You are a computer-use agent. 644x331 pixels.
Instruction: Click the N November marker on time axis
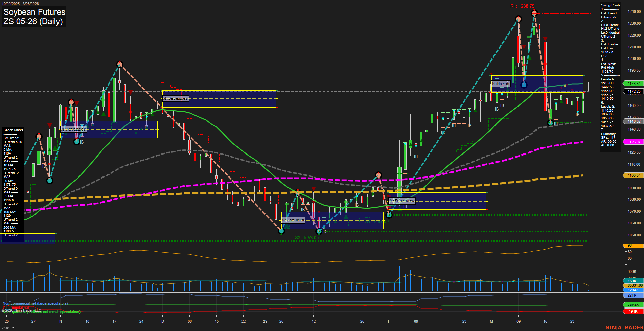[x=61, y=321]
